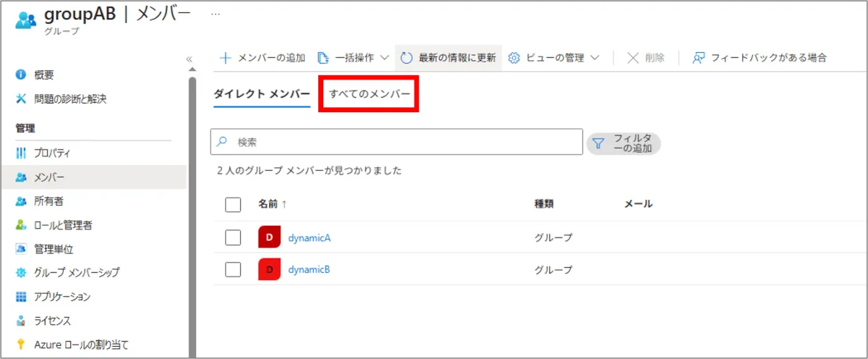Click the メンバー people icon in sidebar
The height and width of the screenshot is (359, 868).
tap(21, 177)
